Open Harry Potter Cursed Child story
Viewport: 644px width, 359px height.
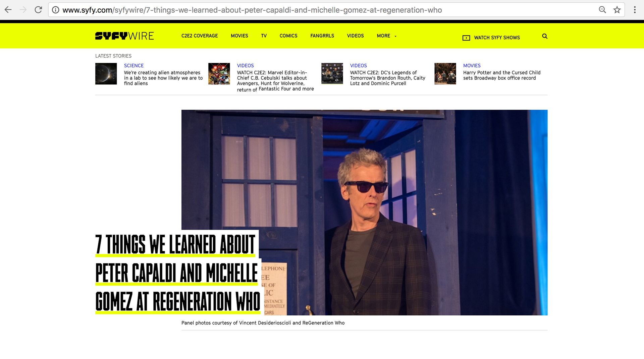point(502,75)
